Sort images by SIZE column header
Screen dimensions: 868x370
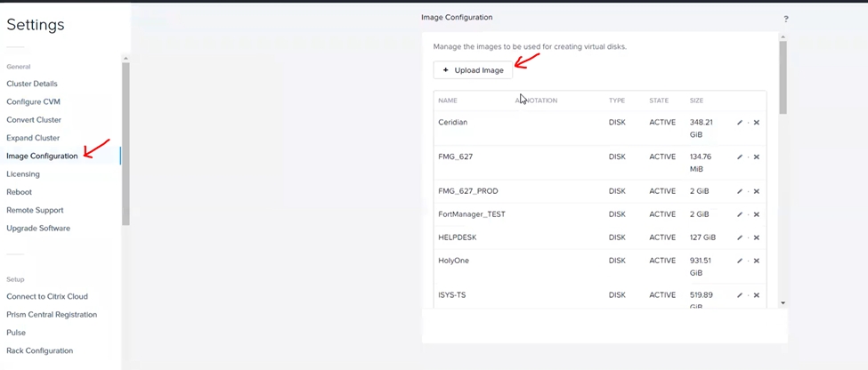696,101
